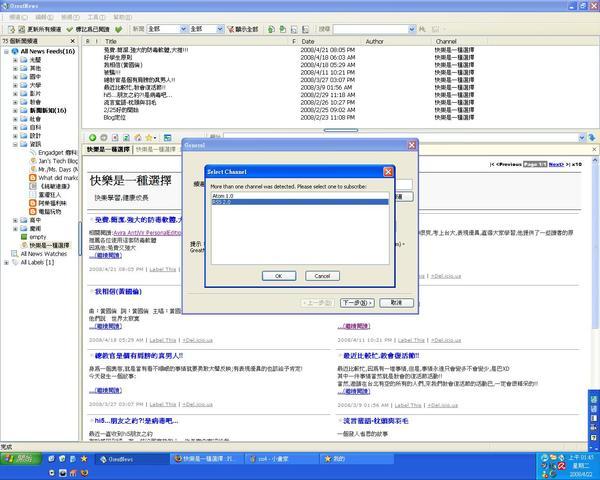Image resolution: width=600 pixels, height=480 pixels.
Task: Click the previous item green arrow toolbar icon
Action: point(271,29)
